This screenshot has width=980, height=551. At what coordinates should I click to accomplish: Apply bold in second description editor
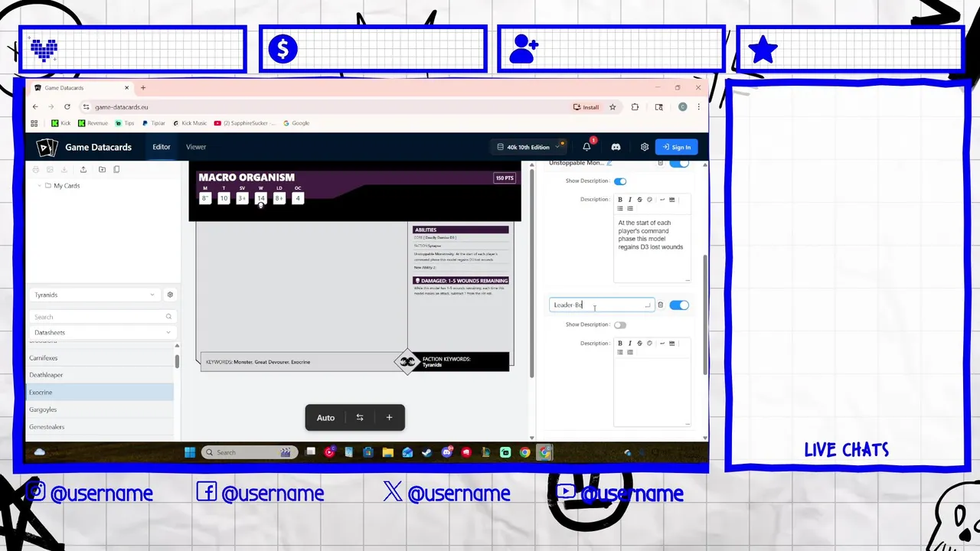620,343
